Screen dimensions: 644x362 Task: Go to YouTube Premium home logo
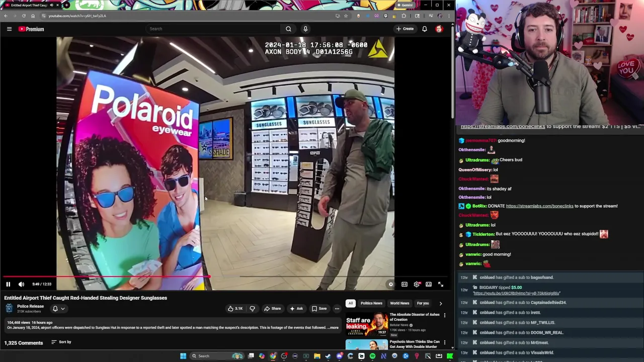31,29
